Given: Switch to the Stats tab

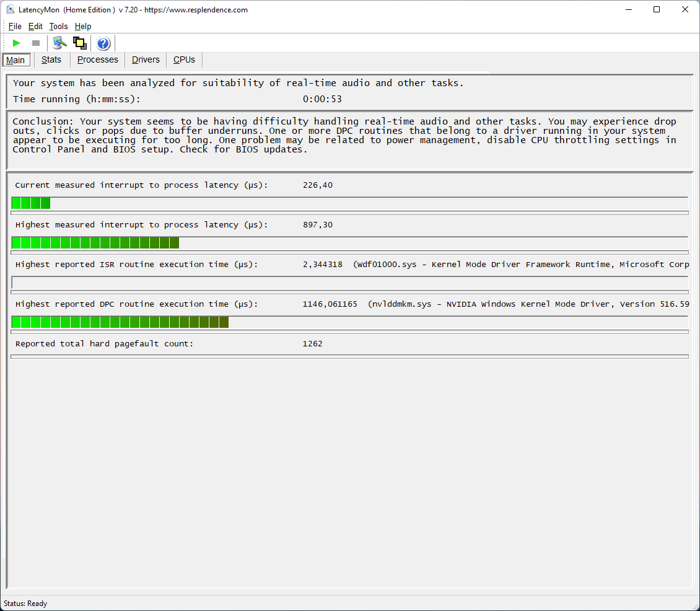Looking at the screenshot, I should (x=51, y=60).
